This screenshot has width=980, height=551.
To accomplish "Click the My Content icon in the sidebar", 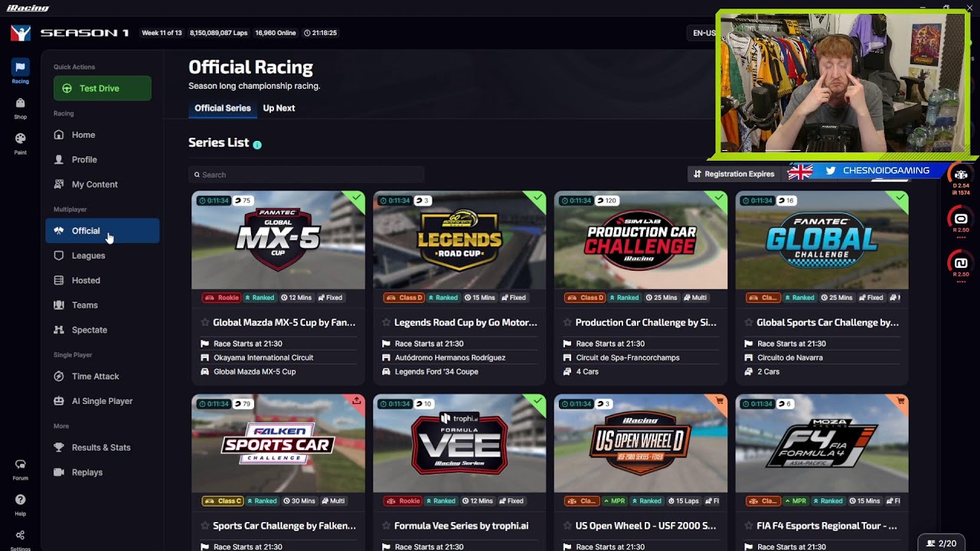I will pos(59,184).
